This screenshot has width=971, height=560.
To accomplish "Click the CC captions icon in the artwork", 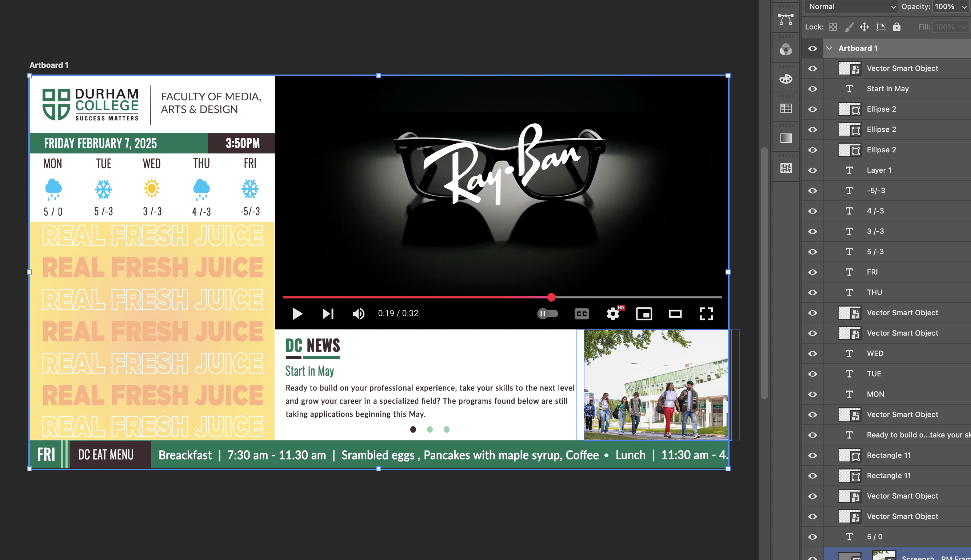I will [x=582, y=314].
